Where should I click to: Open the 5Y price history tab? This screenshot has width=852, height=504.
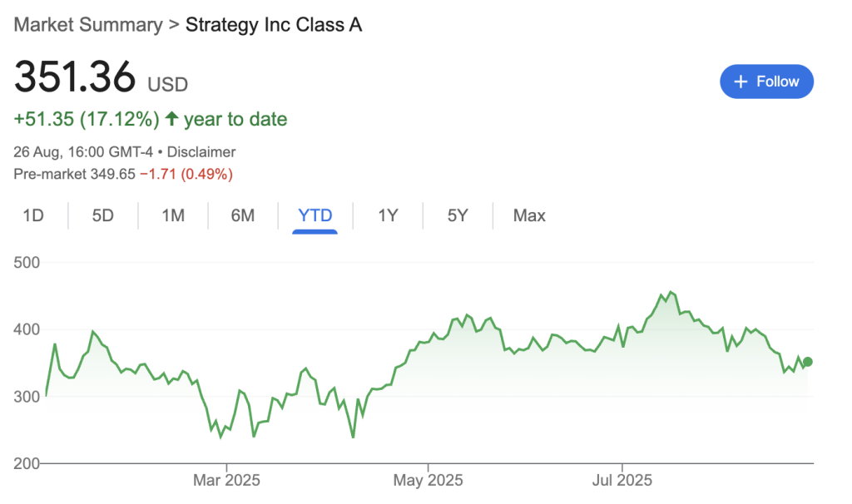(458, 216)
